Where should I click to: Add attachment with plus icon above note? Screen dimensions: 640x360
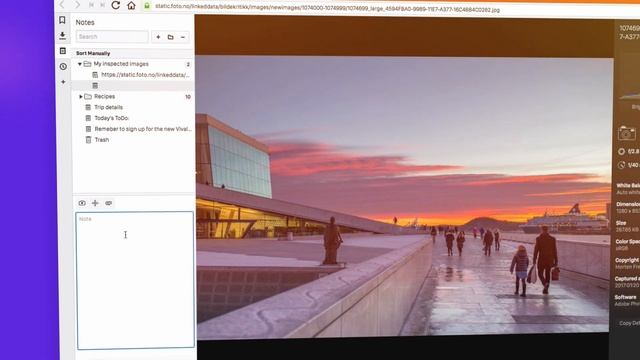click(x=95, y=203)
